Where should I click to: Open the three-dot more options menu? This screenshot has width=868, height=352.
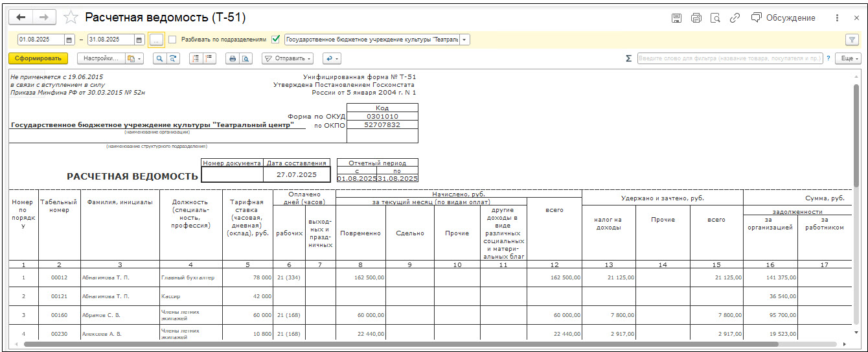(838, 18)
